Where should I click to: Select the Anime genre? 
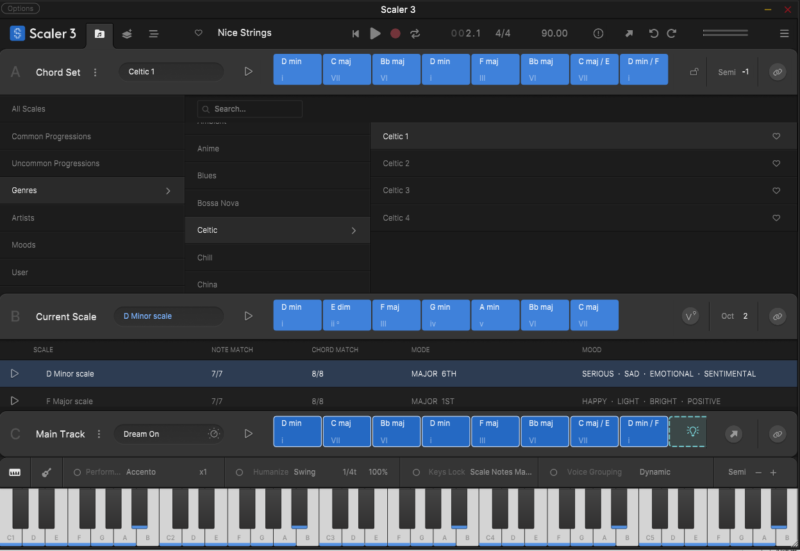click(x=277, y=148)
